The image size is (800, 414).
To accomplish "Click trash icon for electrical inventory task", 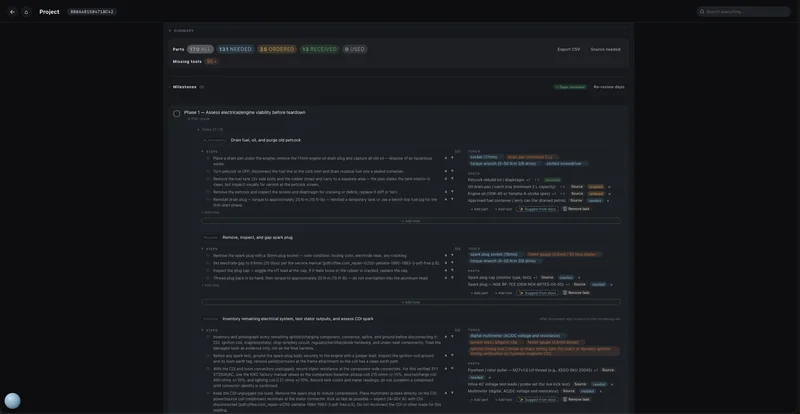I will point(565,399).
